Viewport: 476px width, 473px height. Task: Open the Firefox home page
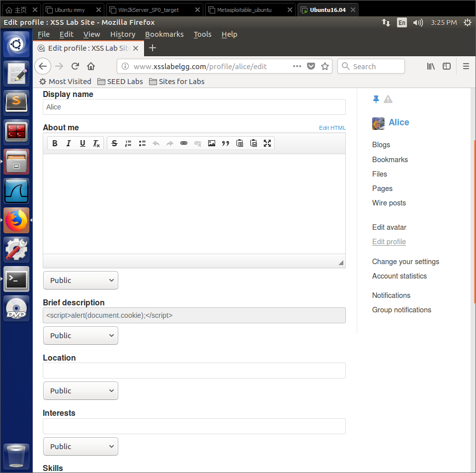click(91, 66)
